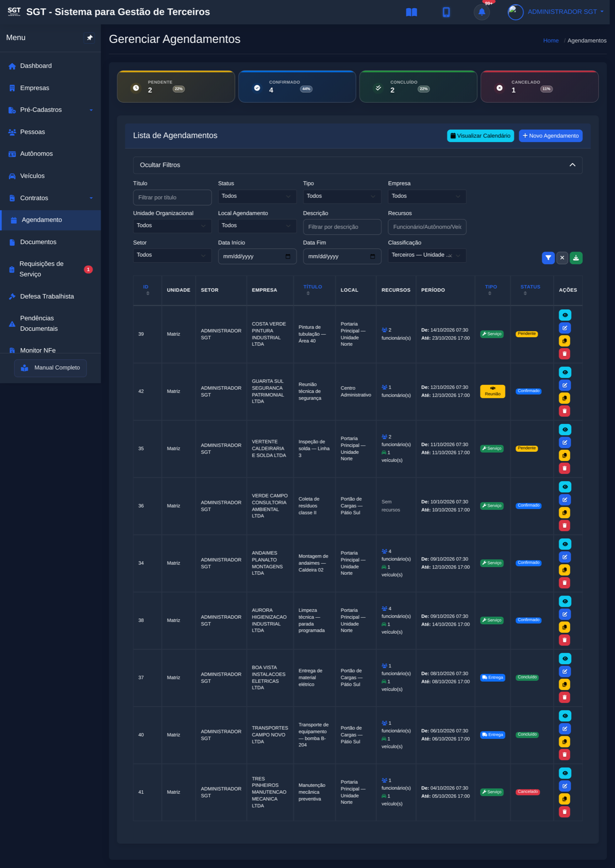Delete appointment 36 with red trash icon
Image resolution: width=615 pixels, height=868 pixels.
565,526
